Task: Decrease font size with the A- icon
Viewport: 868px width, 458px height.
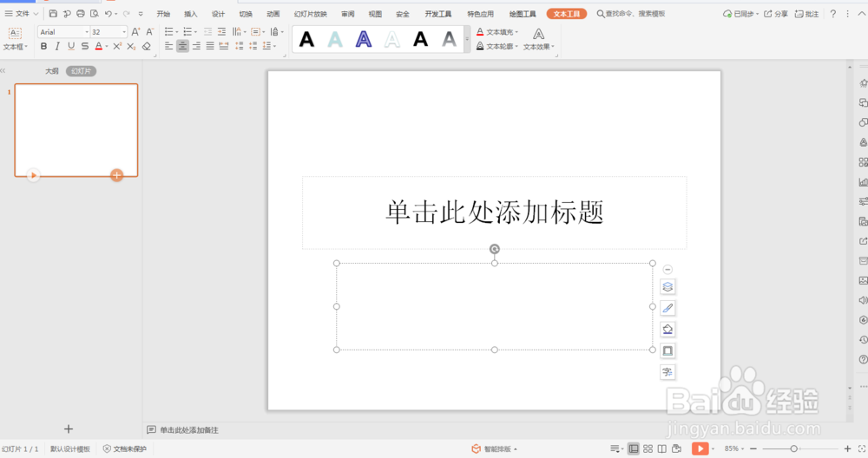Action: tap(149, 32)
